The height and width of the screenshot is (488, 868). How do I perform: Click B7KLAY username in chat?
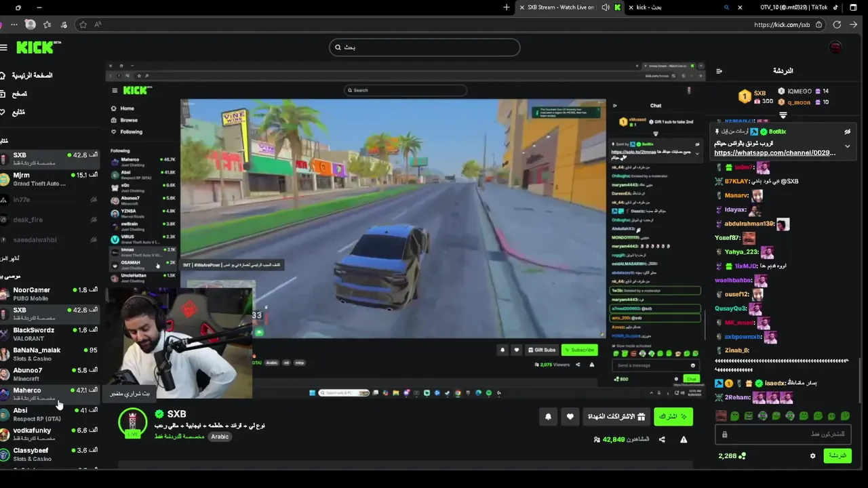[737, 182]
